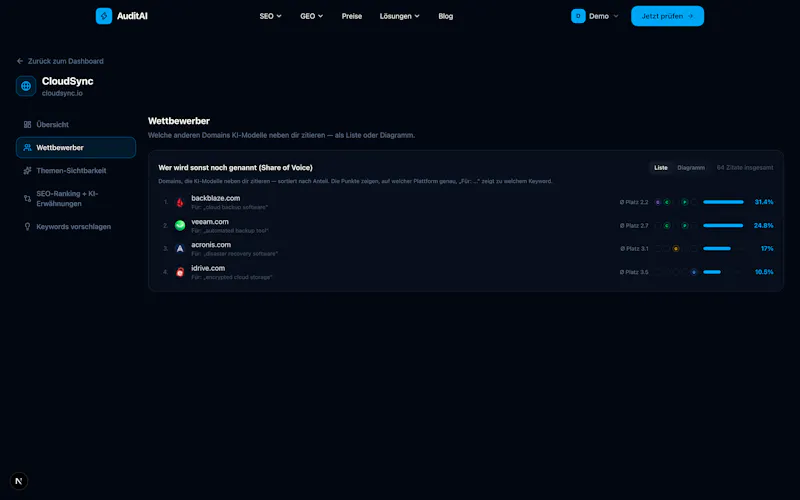The image size is (800, 500).
Task: Click the CloudSync globe icon
Action: coord(26,86)
